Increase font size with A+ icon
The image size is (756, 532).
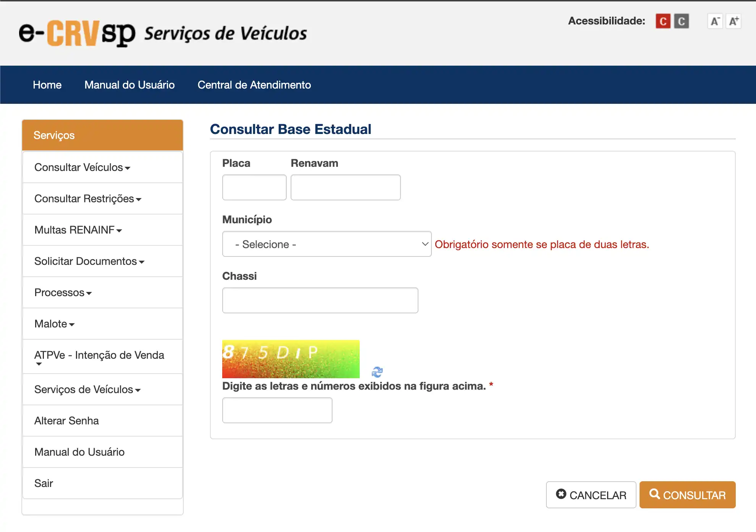[x=733, y=21]
